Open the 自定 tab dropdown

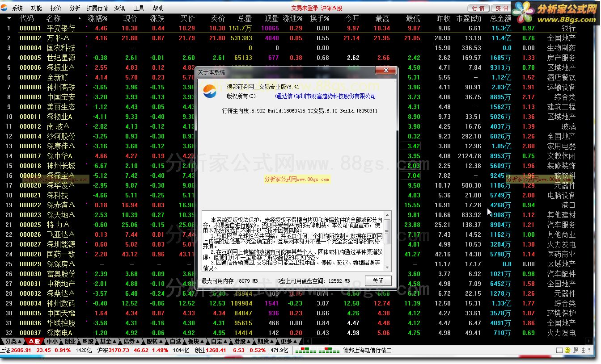pos(219,341)
